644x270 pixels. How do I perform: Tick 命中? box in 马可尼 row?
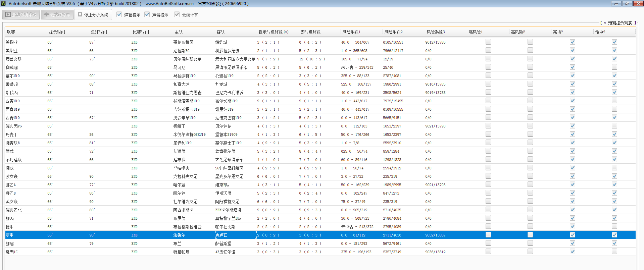click(x=614, y=67)
